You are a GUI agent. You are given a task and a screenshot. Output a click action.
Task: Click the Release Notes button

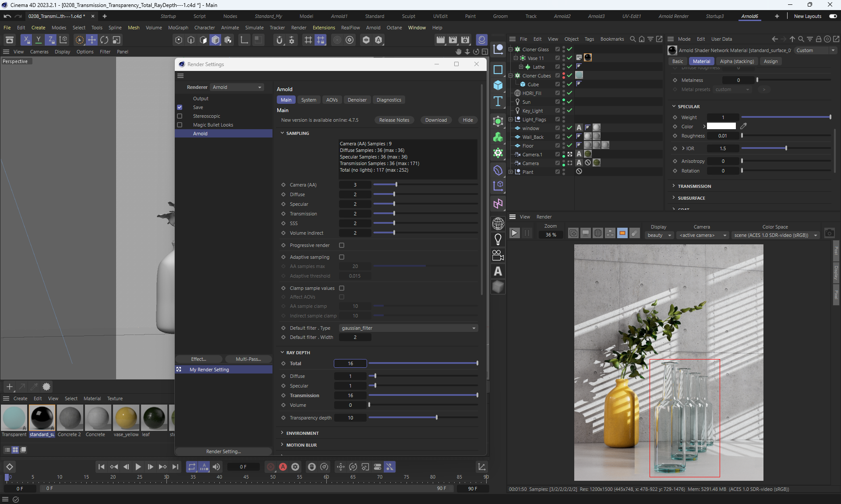pyautogui.click(x=394, y=120)
